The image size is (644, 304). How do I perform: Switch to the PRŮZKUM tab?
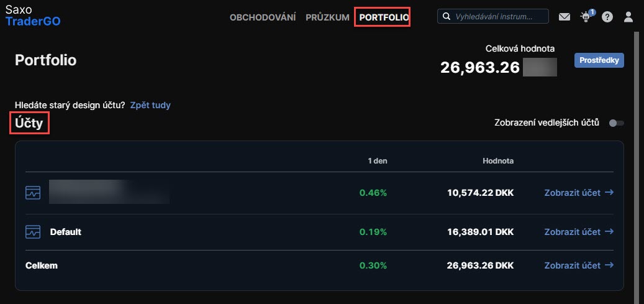[x=327, y=17]
